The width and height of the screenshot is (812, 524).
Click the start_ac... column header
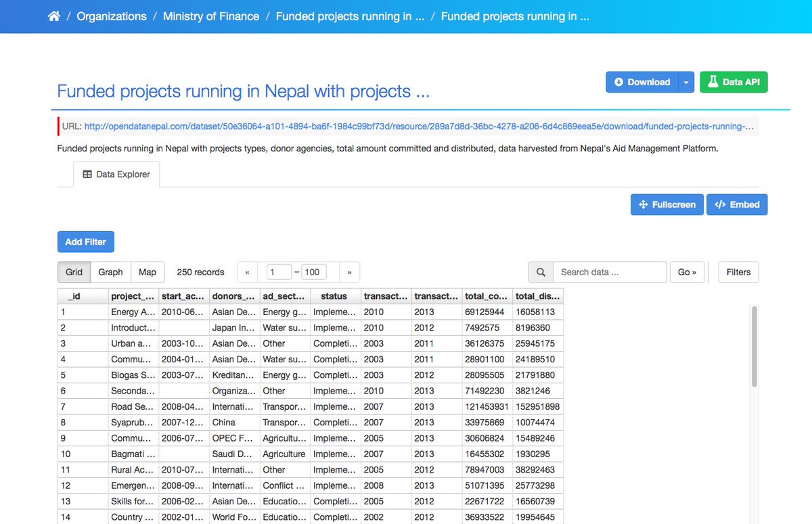pyautogui.click(x=183, y=295)
